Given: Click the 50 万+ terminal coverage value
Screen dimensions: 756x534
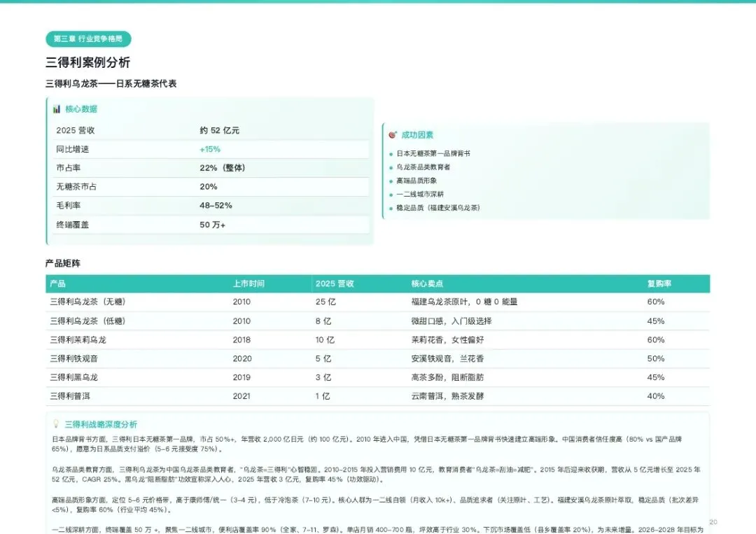Looking at the screenshot, I should [x=213, y=225].
